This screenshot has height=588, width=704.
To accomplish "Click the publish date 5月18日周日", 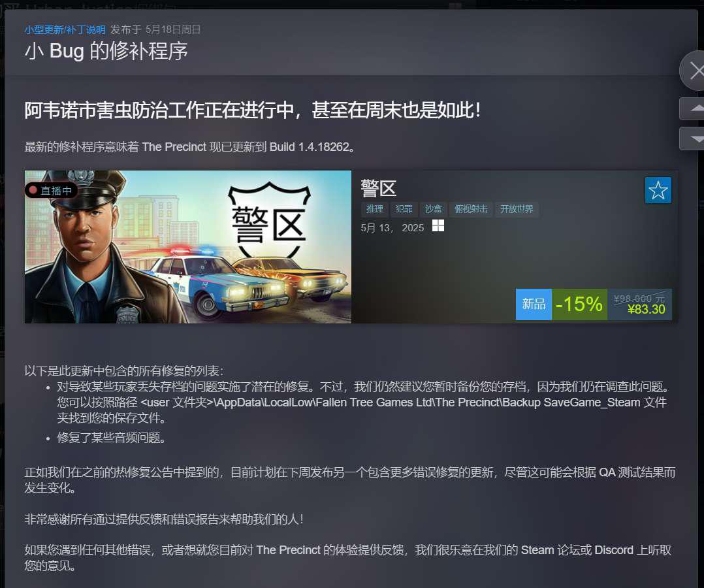I will tap(173, 29).
